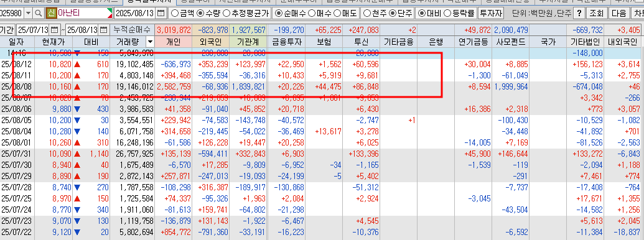This screenshot has width=644, height=240.
Task: Focus the stock code input 025980
Action: pyautogui.click(x=12, y=13)
